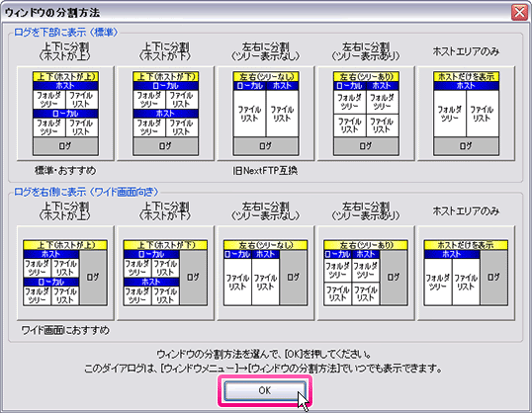Pick log-right 上下に分割 (ホストが下) wide layout
This screenshot has width=532, height=413.
(x=165, y=273)
